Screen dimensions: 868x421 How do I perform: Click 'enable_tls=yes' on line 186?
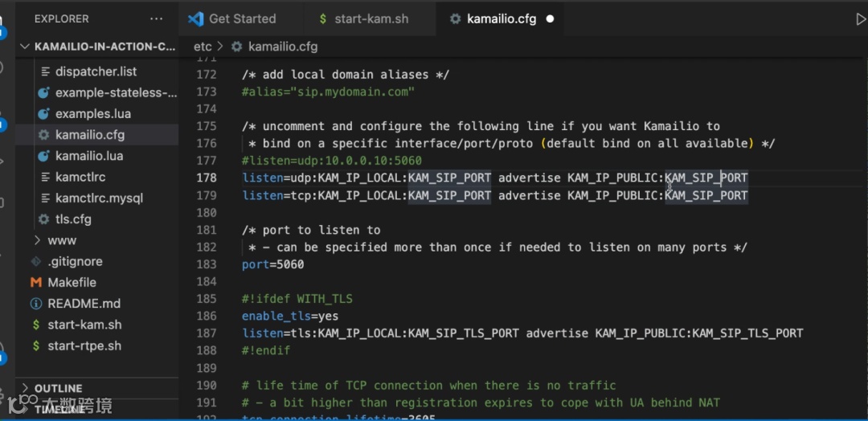click(x=290, y=316)
